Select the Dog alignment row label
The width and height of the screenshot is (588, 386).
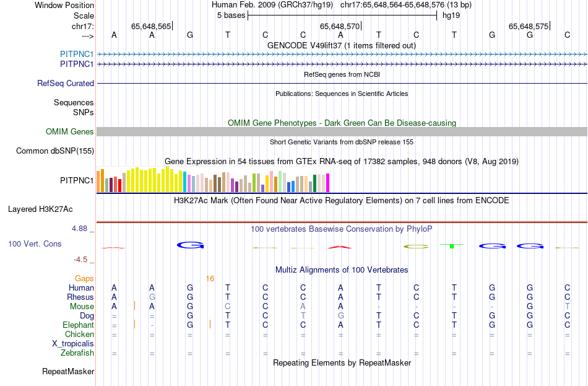[x=87, y=316]
